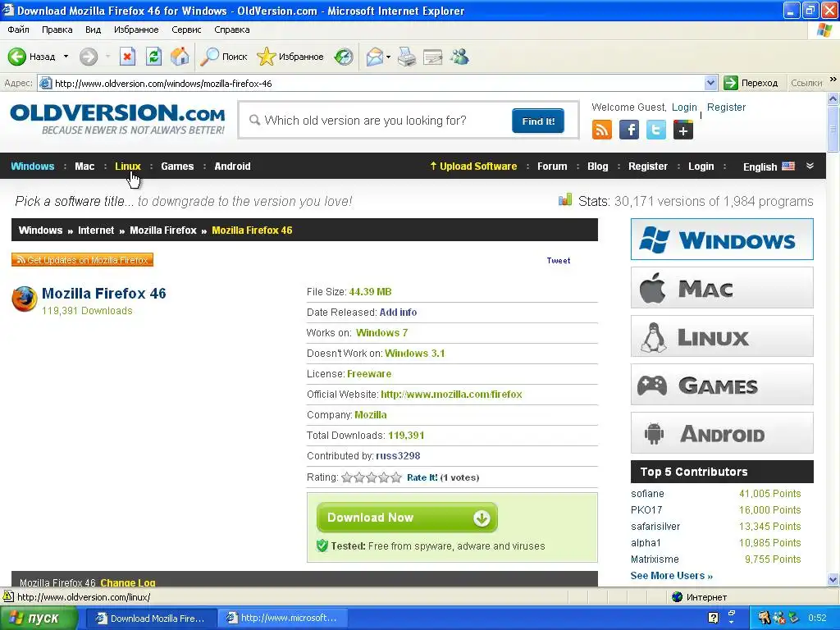The height and width of the screenshot is (630, 840).
Task: Click the Upload Software link
Action: 473,166
